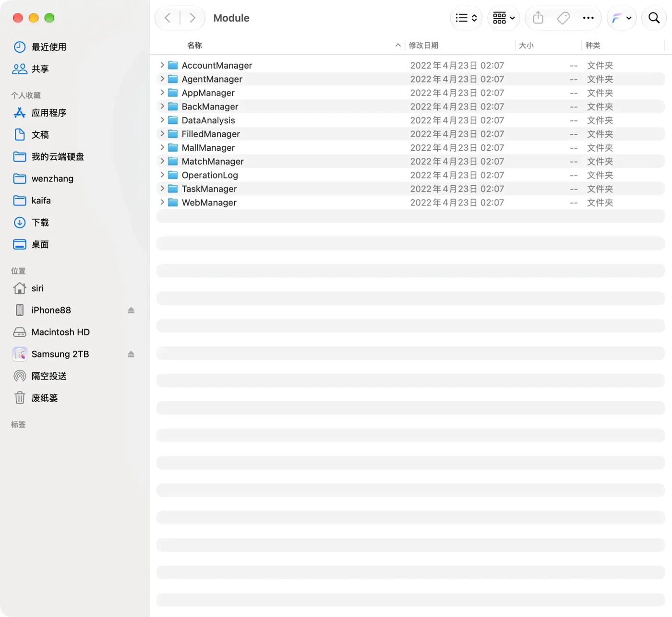
Task: Open the colorful feather app dropdown
Action: pos(622,18)
